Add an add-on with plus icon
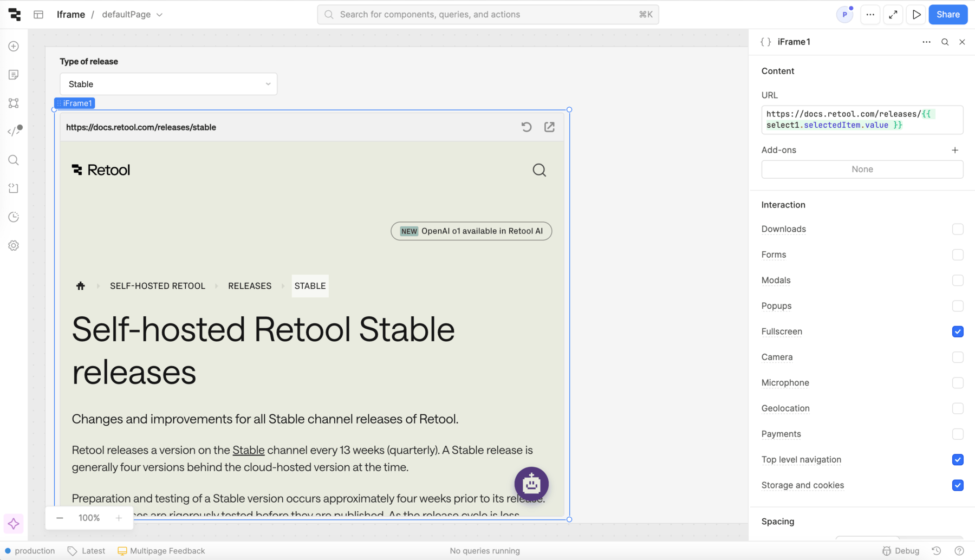The height and width of the screenshot is (560, 975). pyautogui.click(x=955, y=150)
